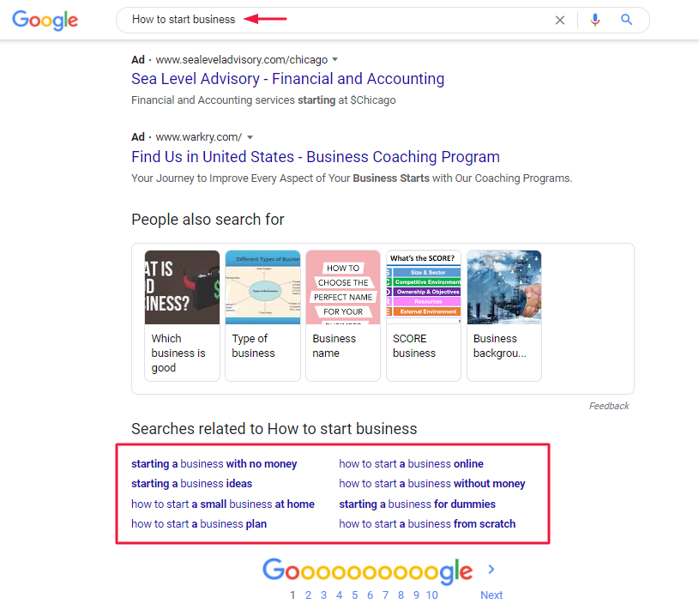Focus the search input field

pos(339,20)
